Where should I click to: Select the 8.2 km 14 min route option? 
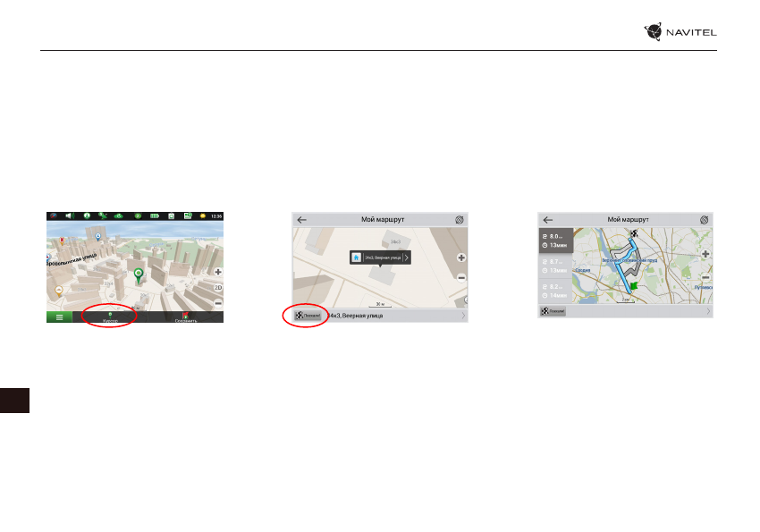[x=554, y=290]
